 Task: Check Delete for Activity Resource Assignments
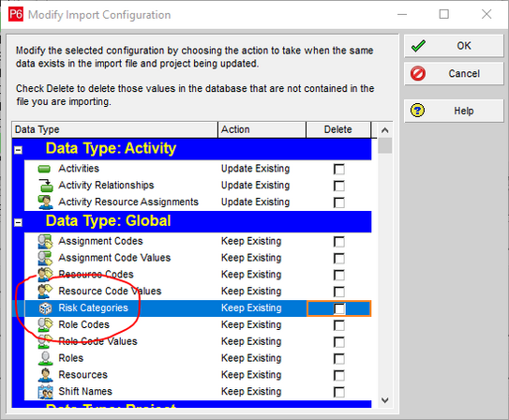coord(339,202)
